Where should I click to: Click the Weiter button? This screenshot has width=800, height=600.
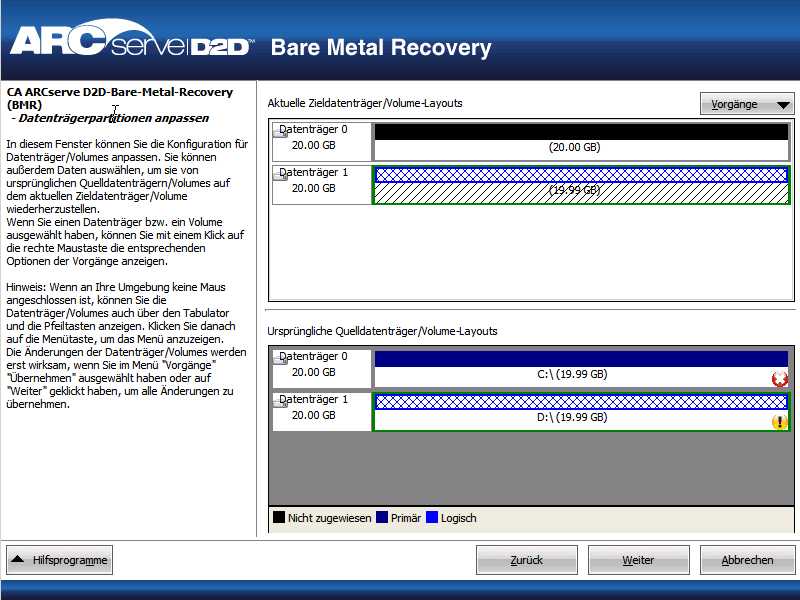point(638,559)
